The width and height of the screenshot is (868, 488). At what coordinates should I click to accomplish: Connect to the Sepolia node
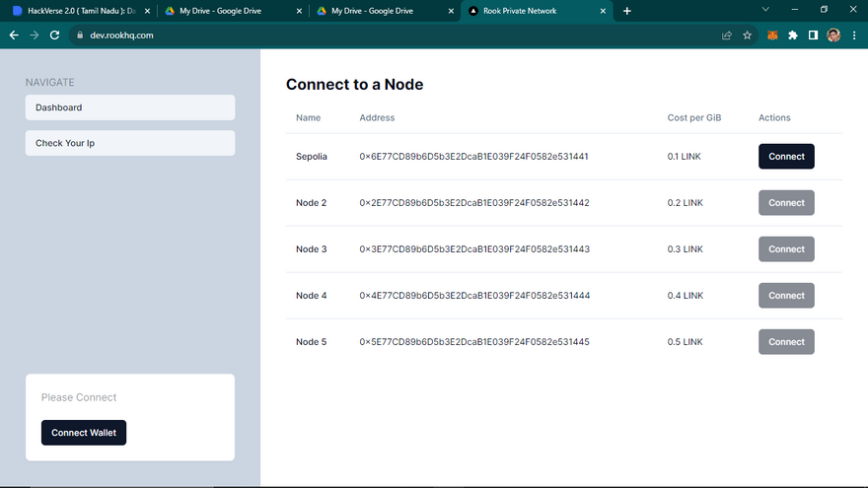point(786,157)
